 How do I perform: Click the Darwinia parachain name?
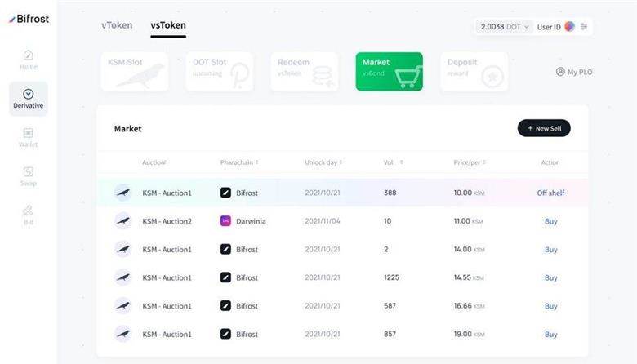[x=251, y=221]
